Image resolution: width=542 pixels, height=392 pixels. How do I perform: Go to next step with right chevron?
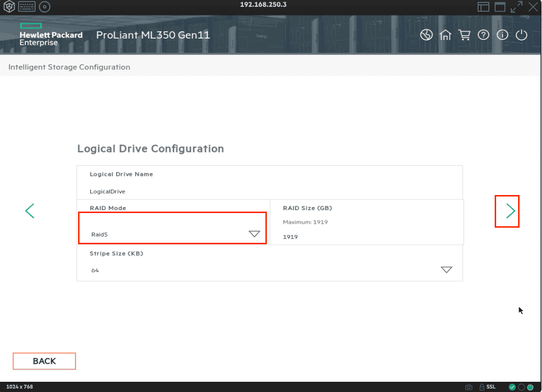510,211
